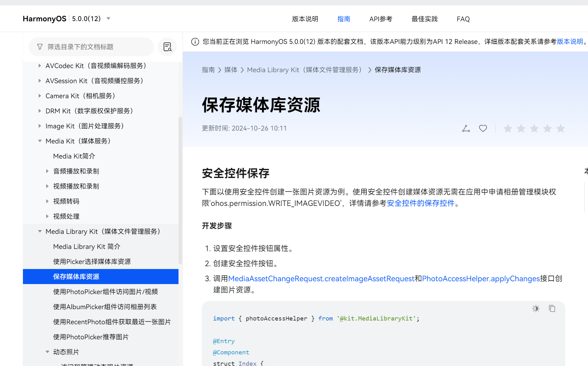Open the HarmonyOS version dropdown arrow
Screen dimensions: 588x366
pos(108,19)
